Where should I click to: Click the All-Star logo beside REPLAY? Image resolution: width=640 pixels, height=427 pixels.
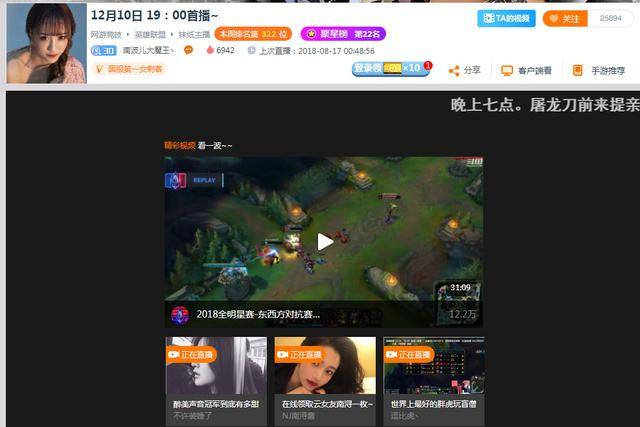click(176, 180)
